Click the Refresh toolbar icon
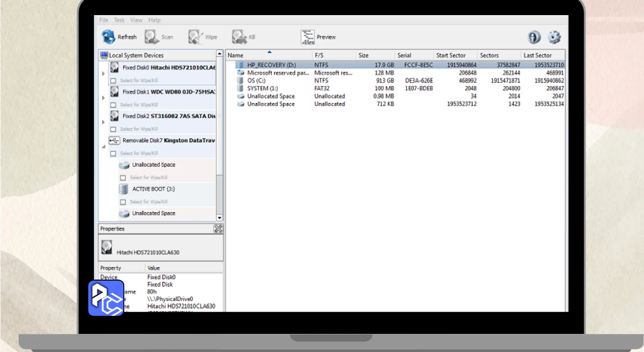Screen dimensions: 644x352 pyautogui.click(x=109, y=37)
